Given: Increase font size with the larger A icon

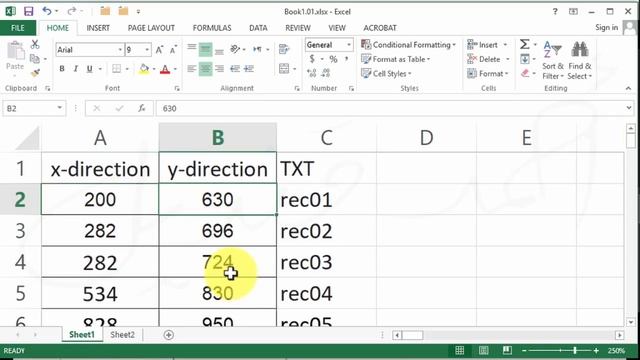Looking at the screenshot, I should (159, 50).
